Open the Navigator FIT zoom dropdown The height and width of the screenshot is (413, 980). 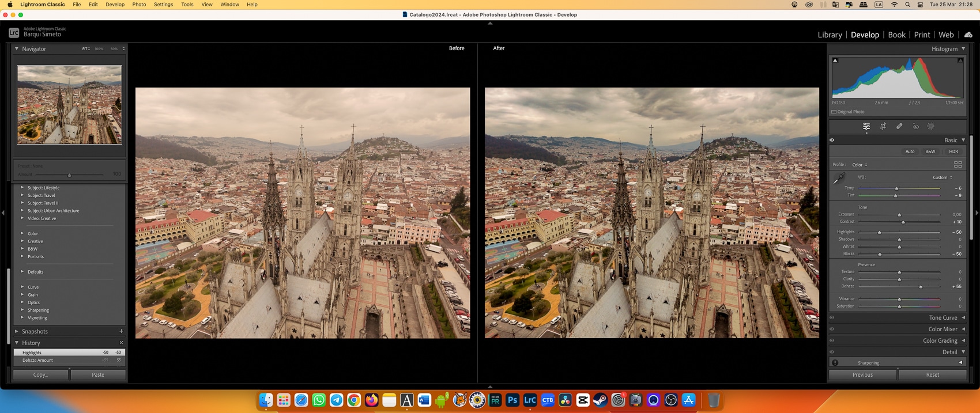coord(86,49)
